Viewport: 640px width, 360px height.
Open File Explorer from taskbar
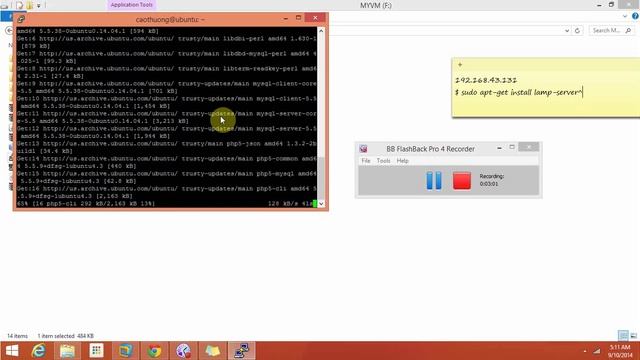point(67,351)
